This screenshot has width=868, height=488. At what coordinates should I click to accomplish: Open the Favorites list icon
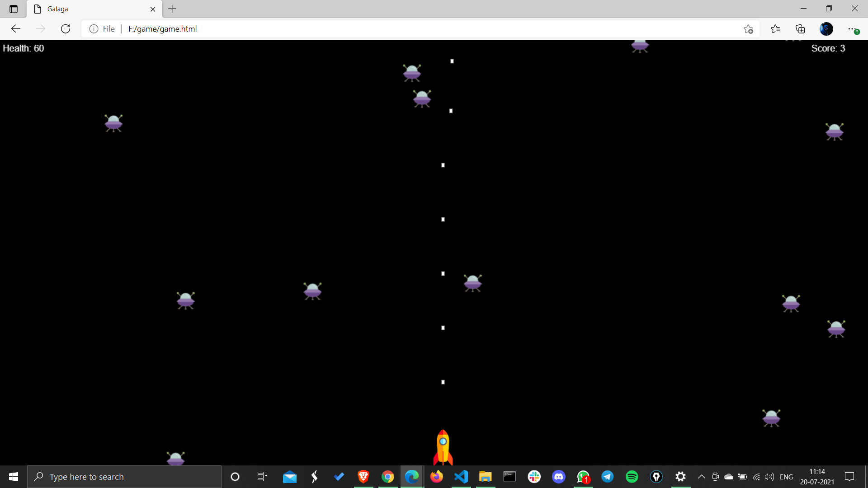[775, 29]
